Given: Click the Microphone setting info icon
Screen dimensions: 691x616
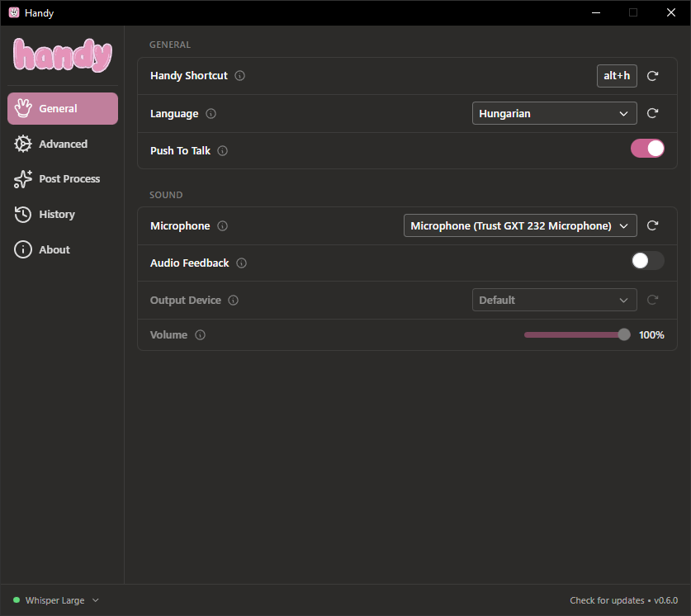Looking at the screenshot, I should (x=221, y=225).
